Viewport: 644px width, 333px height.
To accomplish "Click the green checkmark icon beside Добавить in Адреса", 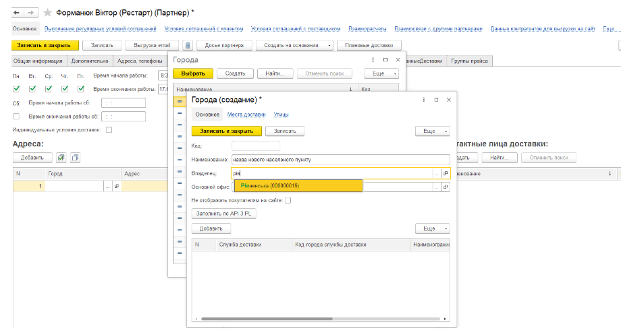I will pyautogui.click(x=61, y=158).
